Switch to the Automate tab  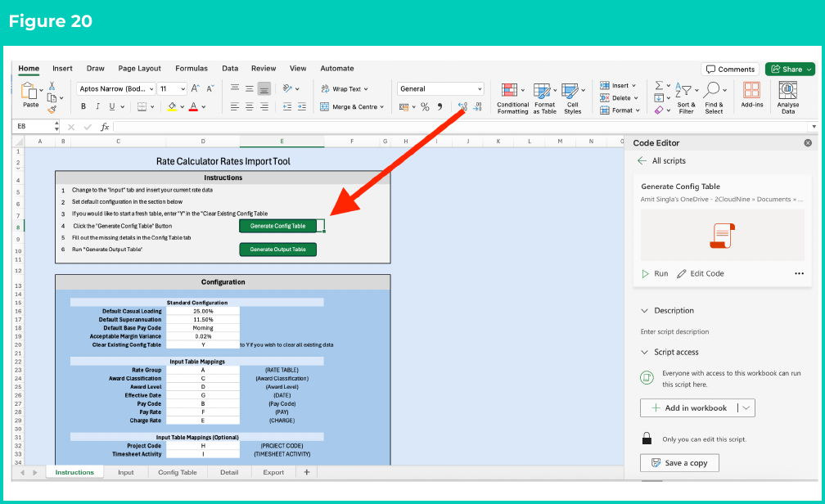[336, 69]
